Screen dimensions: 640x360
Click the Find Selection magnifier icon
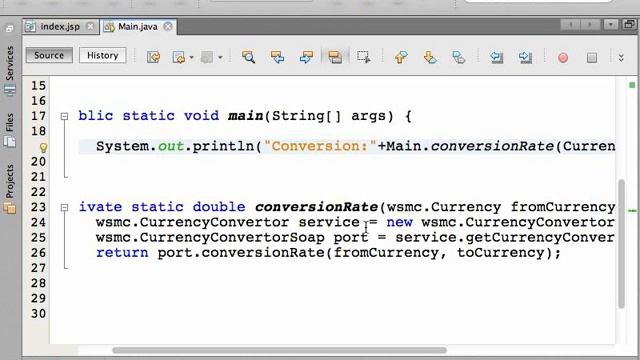coord(248,57)
